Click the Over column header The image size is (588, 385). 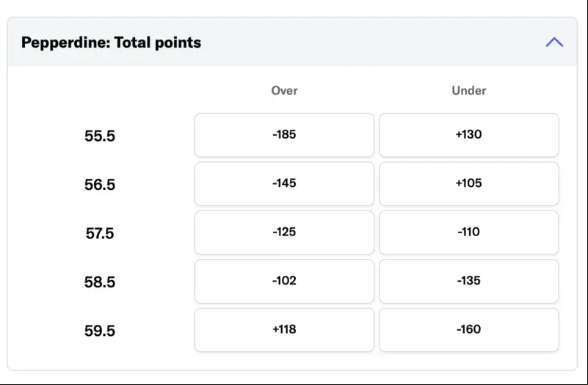284,90
